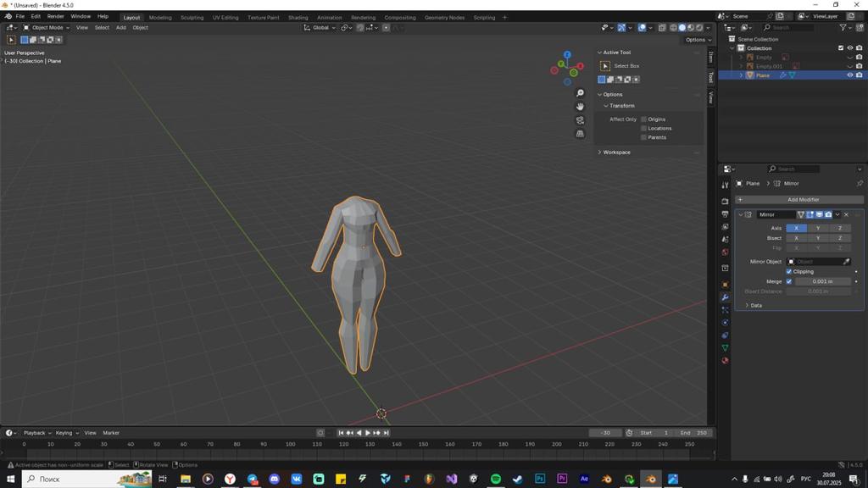The width and height of the screenshot is (868, 488).
Task: Hide Plane object using eye icon
Action: (x=849, y=75)
